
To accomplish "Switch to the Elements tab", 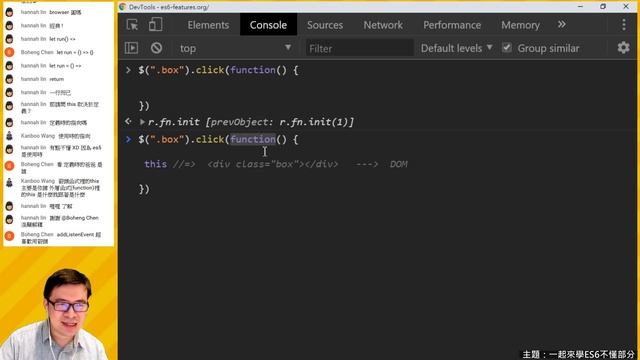I will [208, 25].
